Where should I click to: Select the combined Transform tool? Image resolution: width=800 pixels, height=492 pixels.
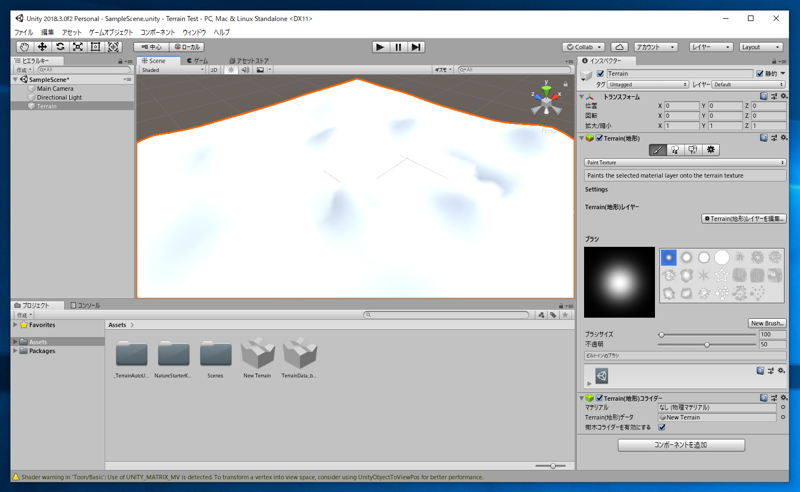pyautogui.click(x=113, y=47)
